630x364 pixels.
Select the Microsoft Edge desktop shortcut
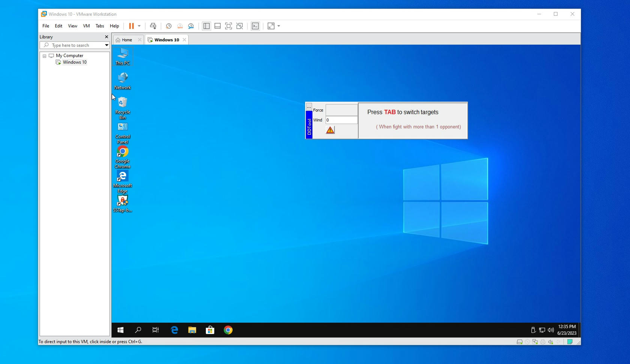[x=123, y=182]
